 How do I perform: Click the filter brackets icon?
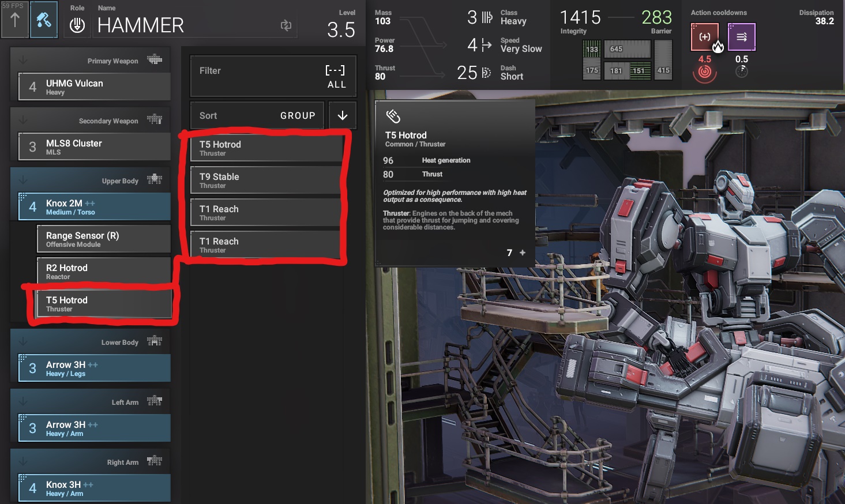tap(335, 70)
